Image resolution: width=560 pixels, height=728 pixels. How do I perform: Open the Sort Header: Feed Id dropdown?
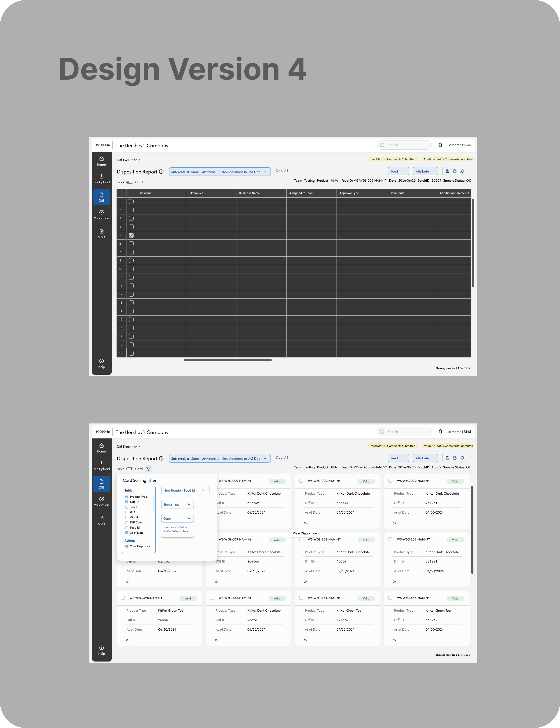(x=185, y=490)
